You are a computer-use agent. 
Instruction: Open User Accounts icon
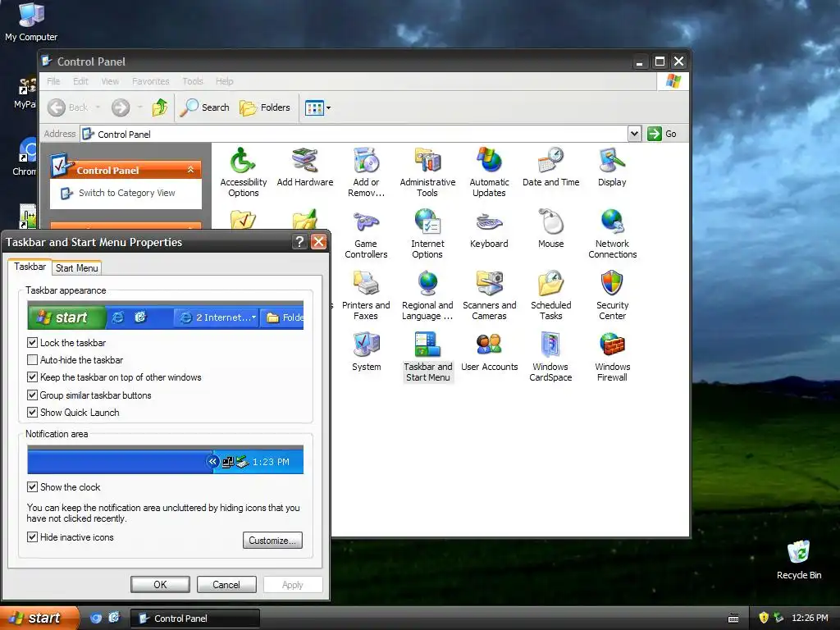[489, 351]
